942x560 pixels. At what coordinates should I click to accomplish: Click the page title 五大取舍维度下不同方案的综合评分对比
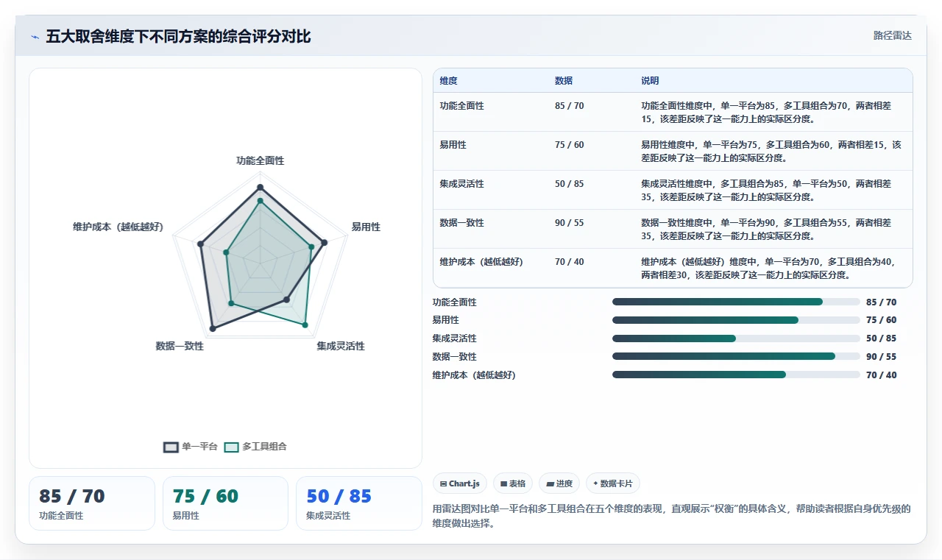tap(178, 37)
